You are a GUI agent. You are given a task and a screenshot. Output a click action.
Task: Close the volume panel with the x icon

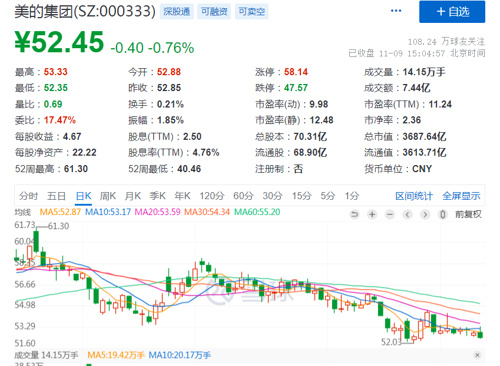click(x=477, y=355)
